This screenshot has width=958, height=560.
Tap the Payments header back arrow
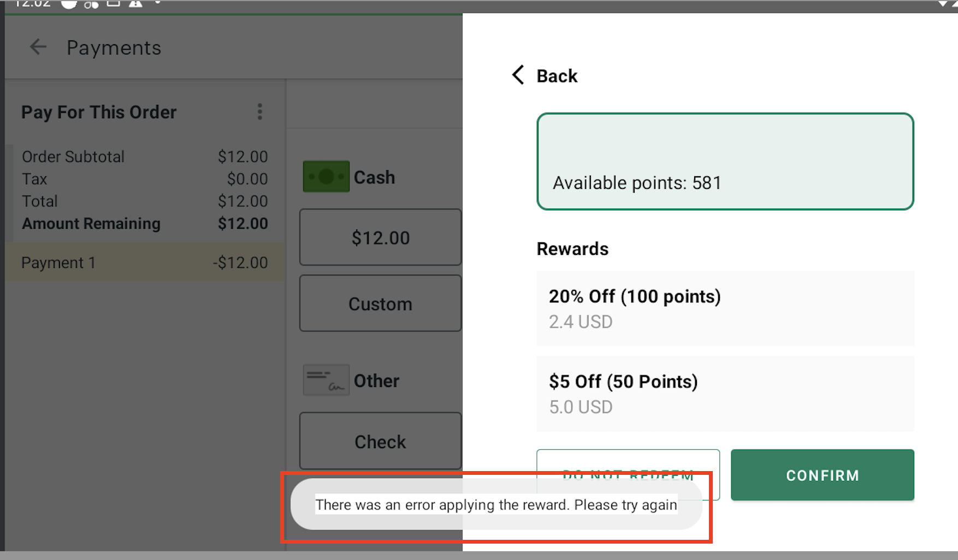[x=38, y=47]
